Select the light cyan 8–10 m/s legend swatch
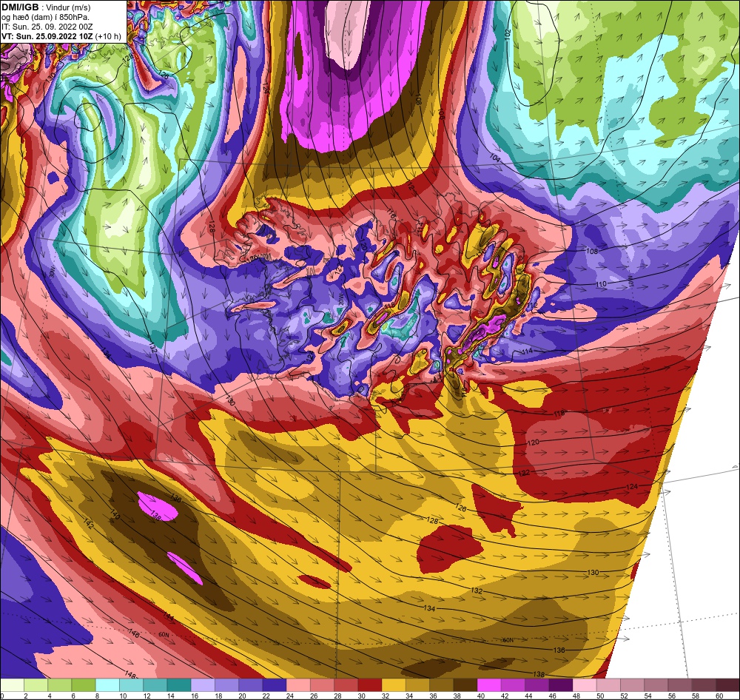Screen dimensions: 740x700 click(x=107, y=685)
